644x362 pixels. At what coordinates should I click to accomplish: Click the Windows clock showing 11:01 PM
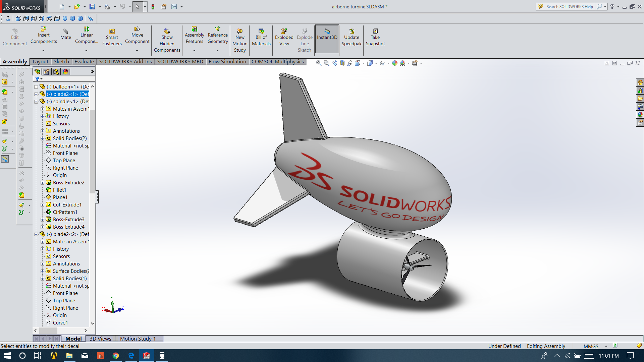pyautogui.click(x=609, y=356)
